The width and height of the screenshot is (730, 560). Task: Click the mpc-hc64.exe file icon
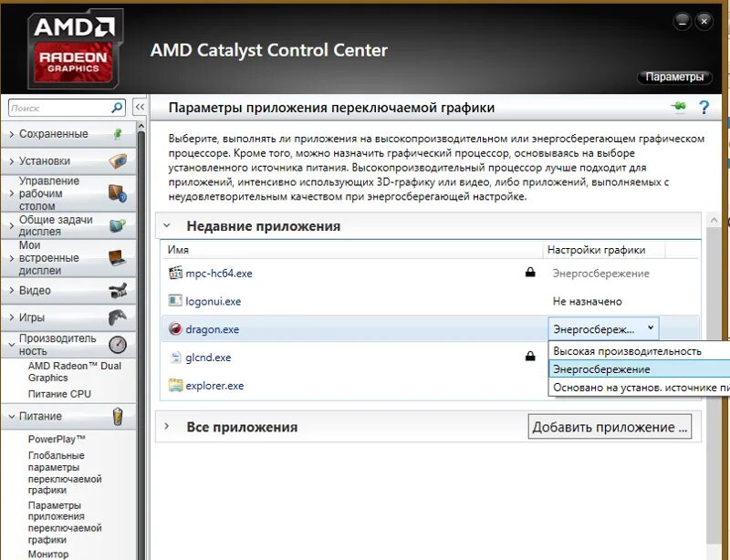coord(175,273)
